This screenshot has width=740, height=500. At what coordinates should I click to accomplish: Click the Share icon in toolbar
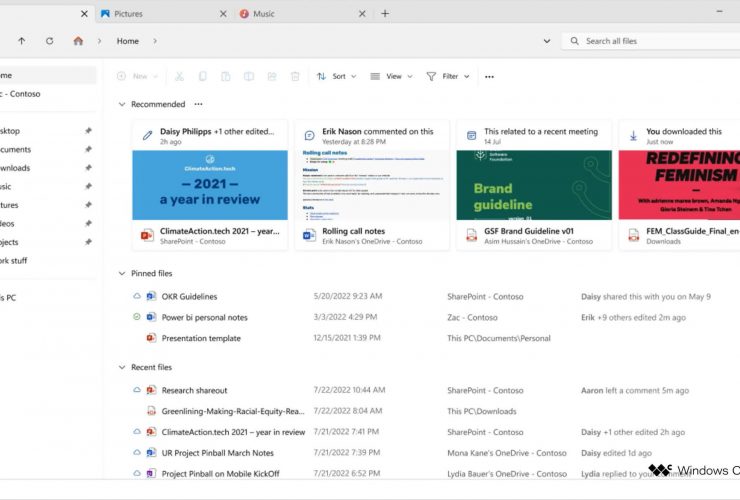tap(272, 76)
